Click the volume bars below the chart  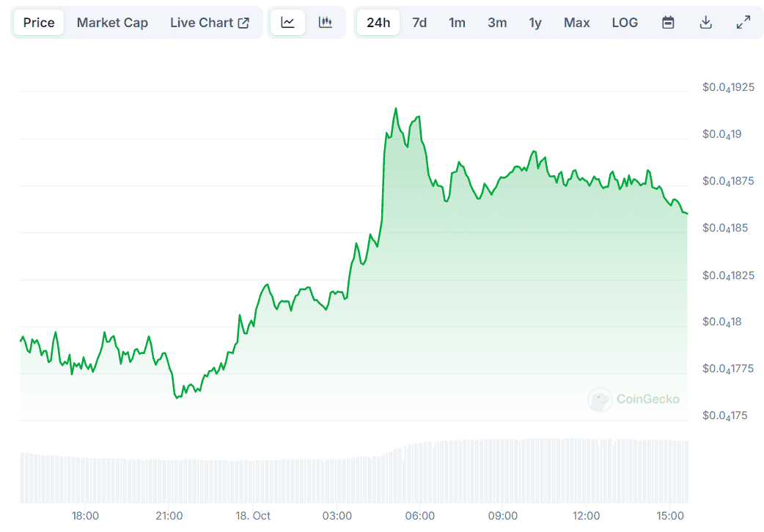point(352,476)
